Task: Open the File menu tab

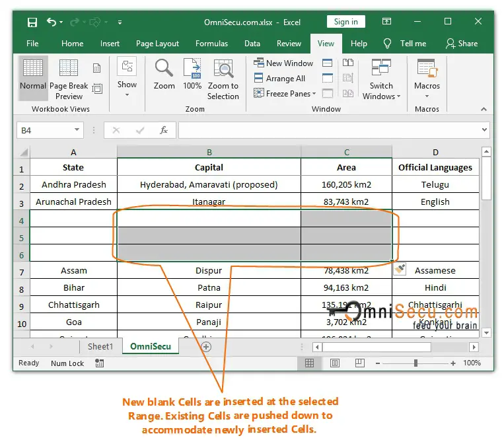Action: 32,44
